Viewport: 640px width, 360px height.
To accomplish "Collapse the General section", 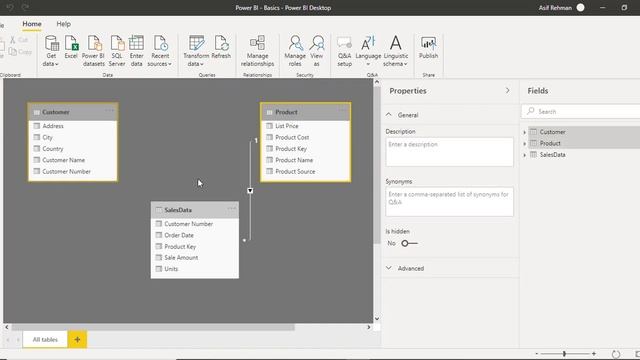I will (x=389, y=115).
